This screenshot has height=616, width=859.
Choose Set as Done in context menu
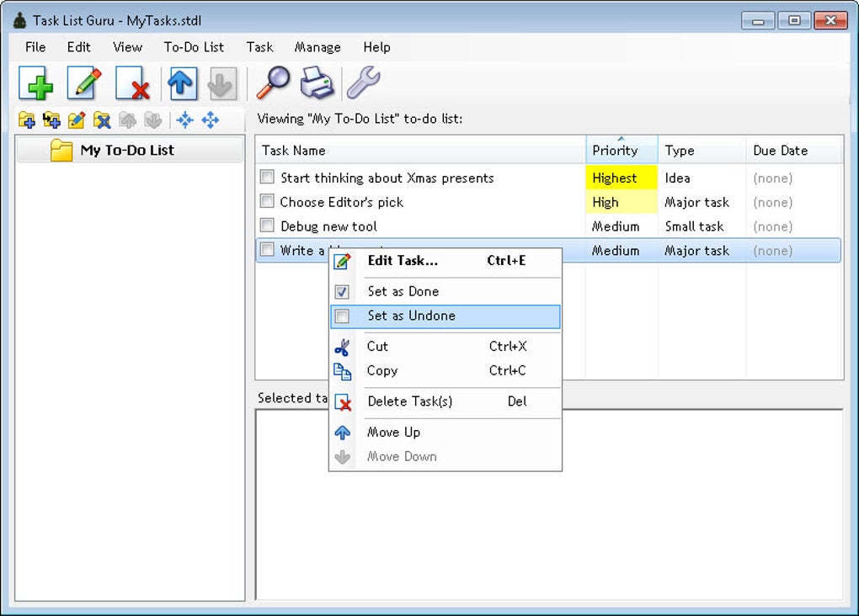point(446,292)
